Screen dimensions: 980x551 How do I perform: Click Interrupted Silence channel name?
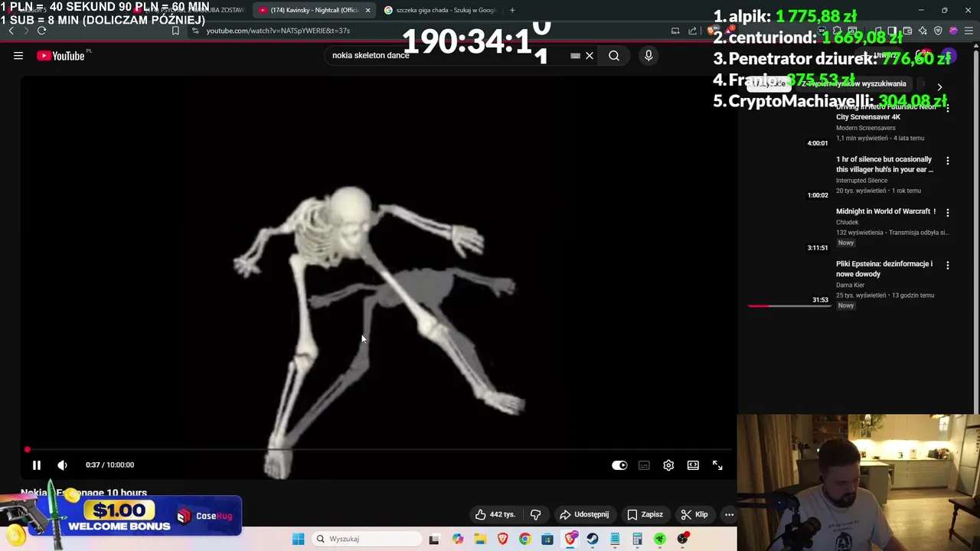[861, 181]
